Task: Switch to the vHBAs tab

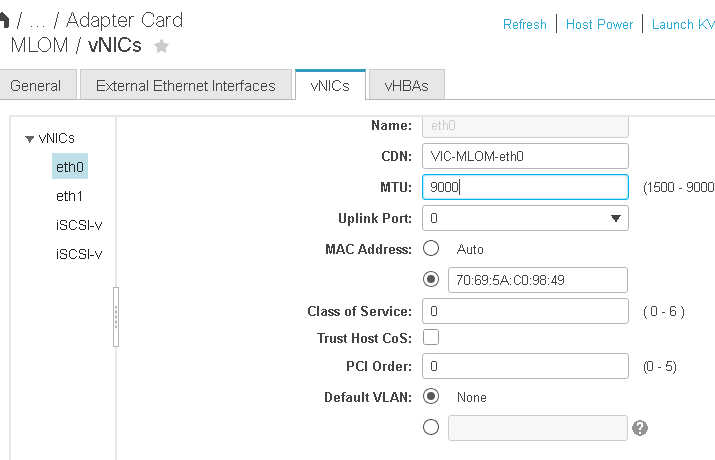Action: click(x=406, y=86)
